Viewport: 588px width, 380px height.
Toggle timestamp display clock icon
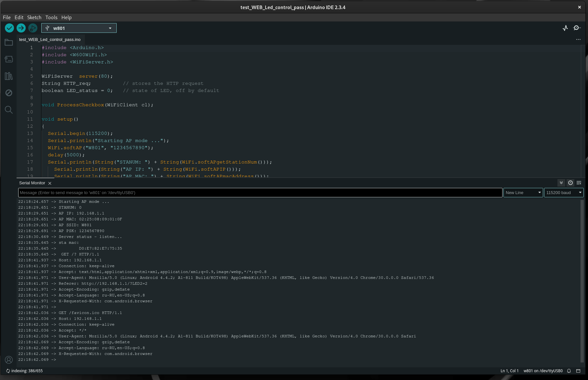point(570,183)
